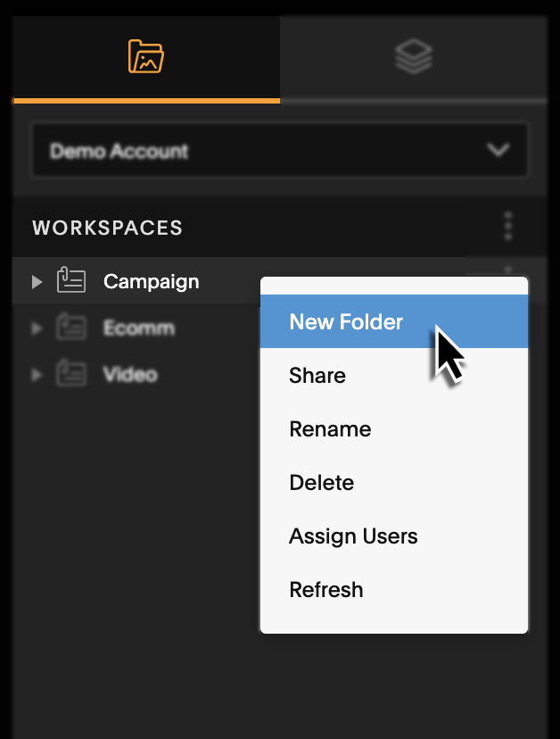
Task: Click the Campaign workspace clipboard icon
Action: click(71, 280)
